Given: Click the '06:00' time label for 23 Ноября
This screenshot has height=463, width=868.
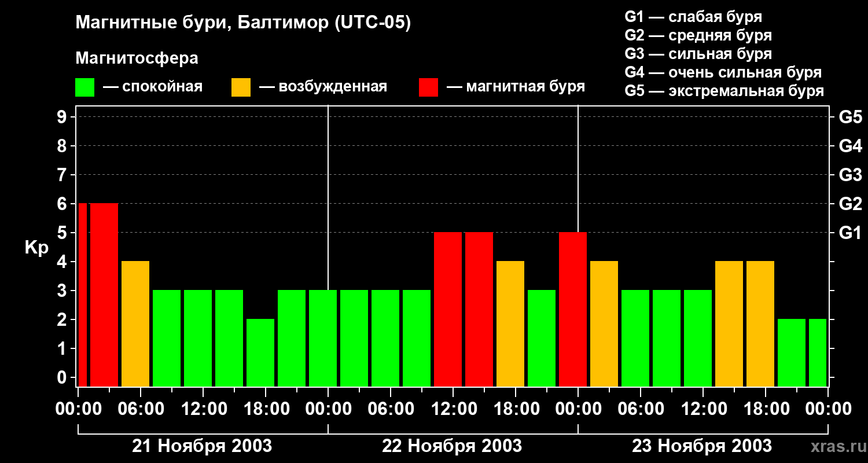Looking at the screenshot, I should pyautogui.click(x=641, y=409).
